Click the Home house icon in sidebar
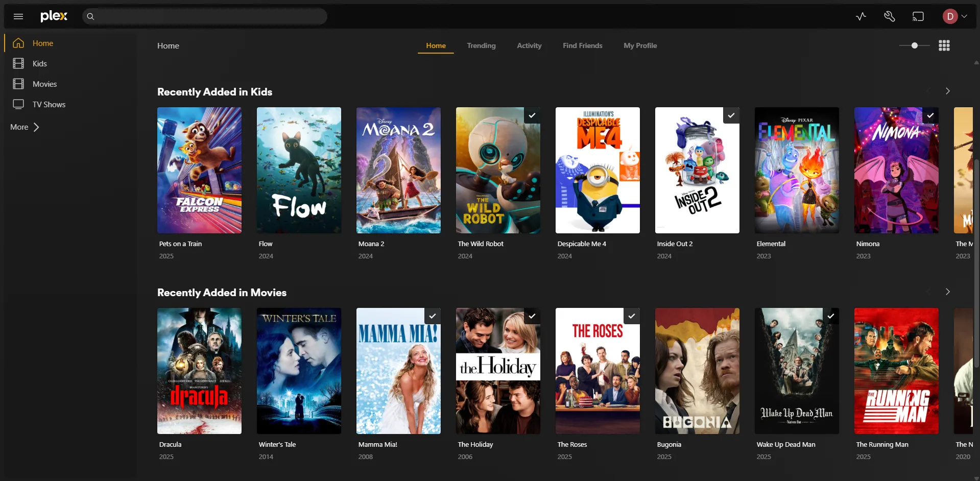Image resolution: width=980 pixels, height=481 pixels. 18,43
